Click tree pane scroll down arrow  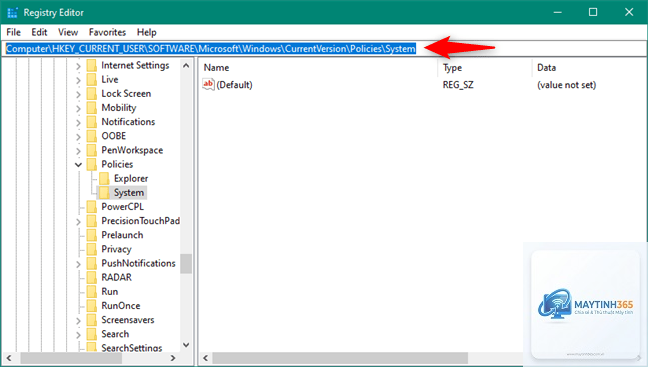pos(186,345)
